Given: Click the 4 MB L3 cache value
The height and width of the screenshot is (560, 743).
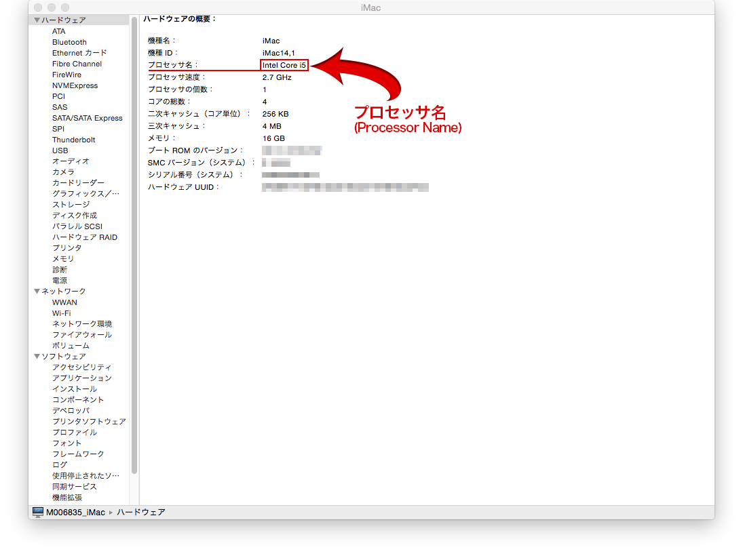Looking at the screenshot, I should tap(271, 126).
